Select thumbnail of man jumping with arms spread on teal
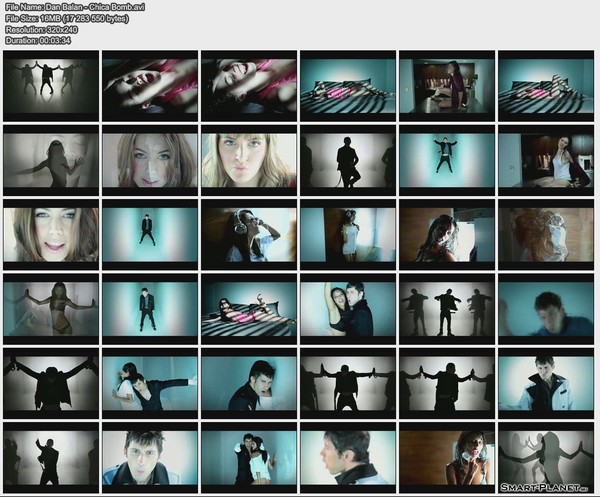The image size is (600, 497). coord(447,160)
